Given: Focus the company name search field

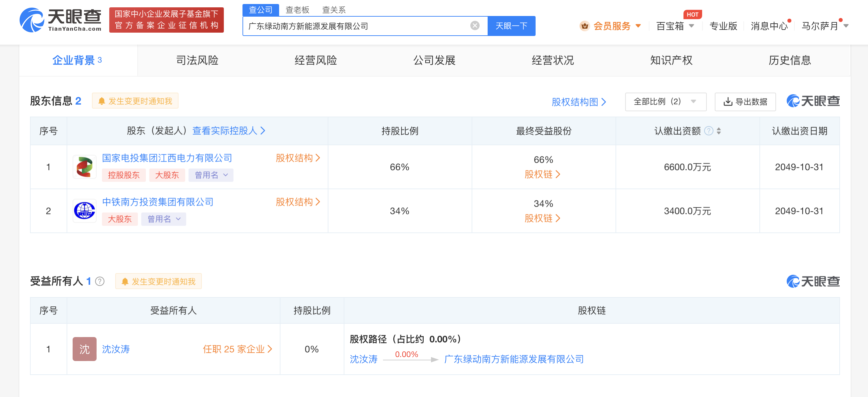Looking at the screenshot, I should click(357, 26).
